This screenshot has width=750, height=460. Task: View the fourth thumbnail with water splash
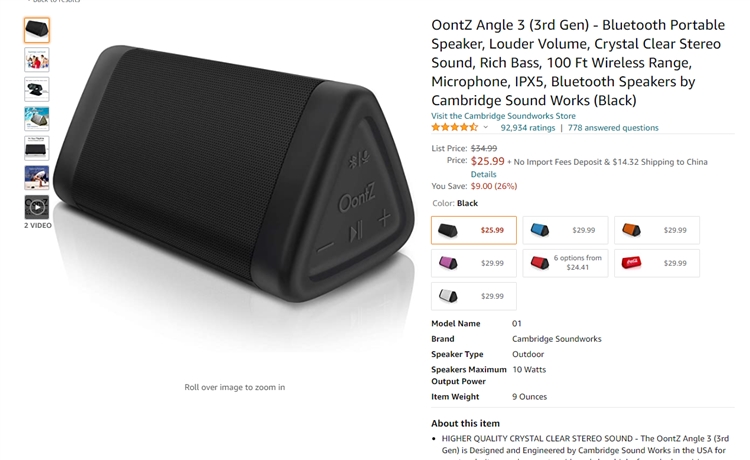37,119
